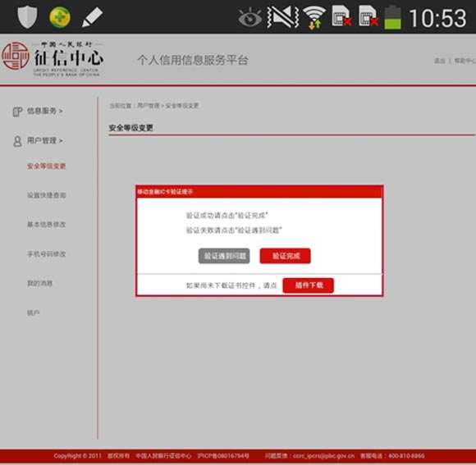Expand the 信息服务 sidebar section

click(44, 111)
